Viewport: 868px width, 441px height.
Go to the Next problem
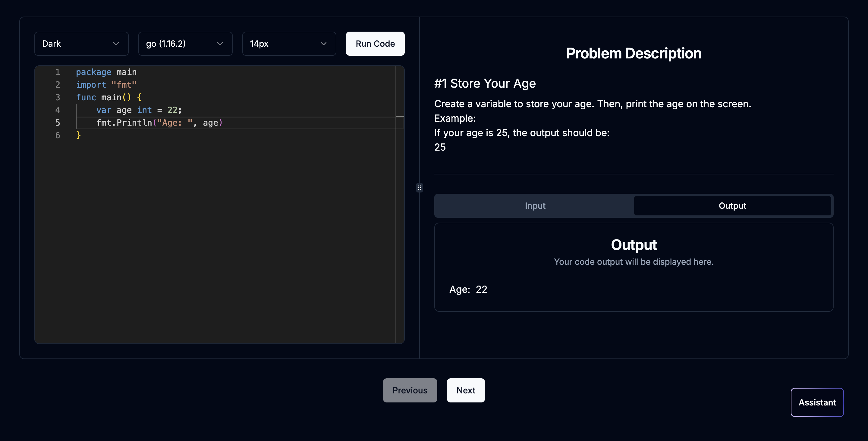(x=465, y=390)
